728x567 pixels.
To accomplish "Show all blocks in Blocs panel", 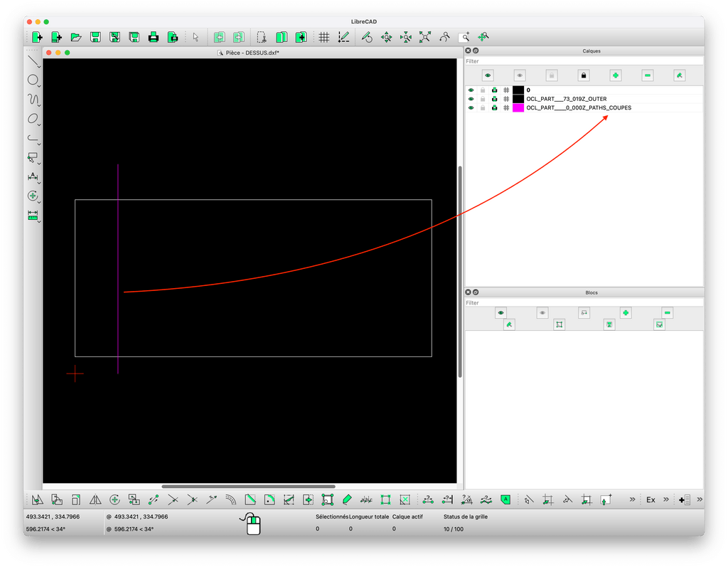I will click(x=500, y=313).
